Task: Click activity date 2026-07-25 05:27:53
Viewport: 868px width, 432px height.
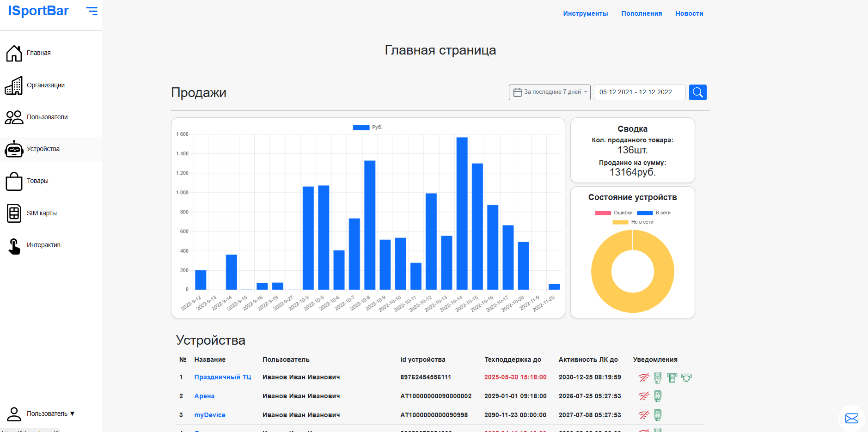Action: point(590,396)
